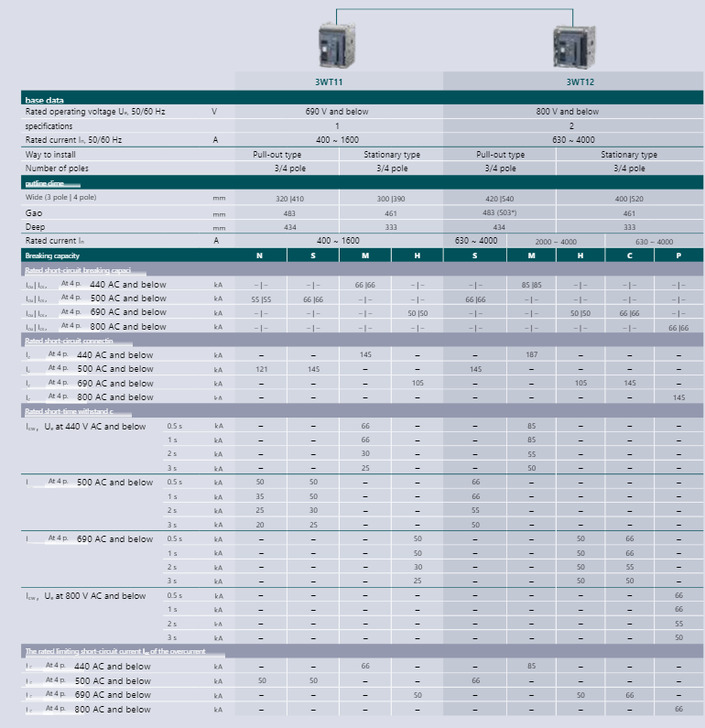This screenshot has width=705, height=728.
Task: Click the 'base data' section header
Action: (45, 99)
